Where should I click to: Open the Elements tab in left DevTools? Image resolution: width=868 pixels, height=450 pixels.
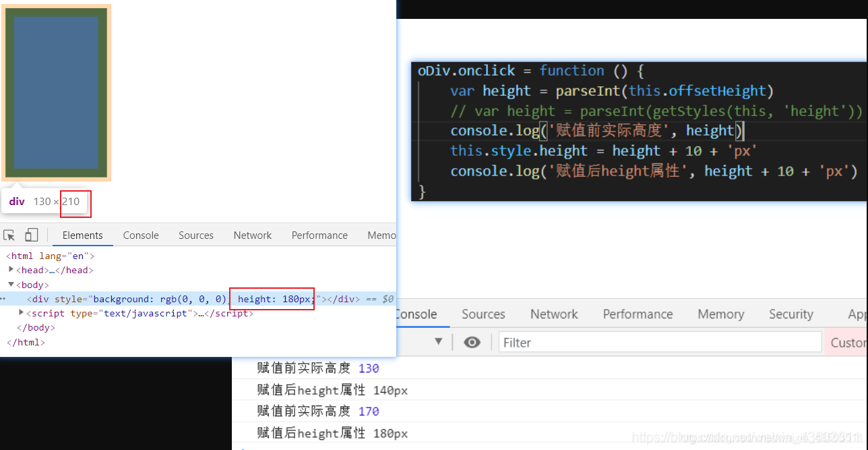[82, 235]
